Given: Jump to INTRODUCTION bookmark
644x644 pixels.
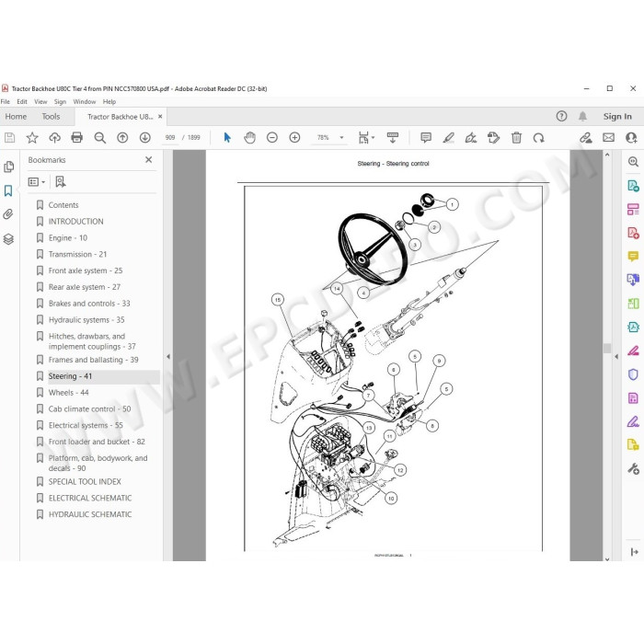Looking at the screenshot, I should pyautogui.click(x=76, y=222).
